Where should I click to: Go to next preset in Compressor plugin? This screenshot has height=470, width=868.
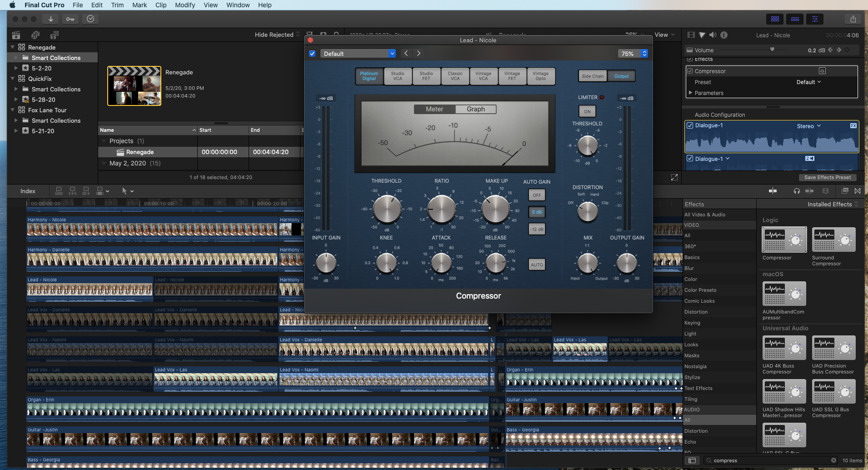pyautogui.click(x=419, y=53)
